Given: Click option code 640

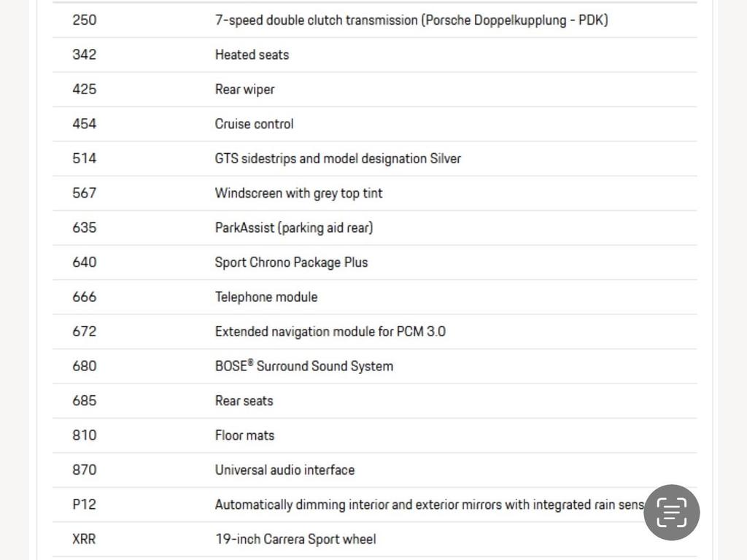Looking at the screenshot, I should pos(85,262).
